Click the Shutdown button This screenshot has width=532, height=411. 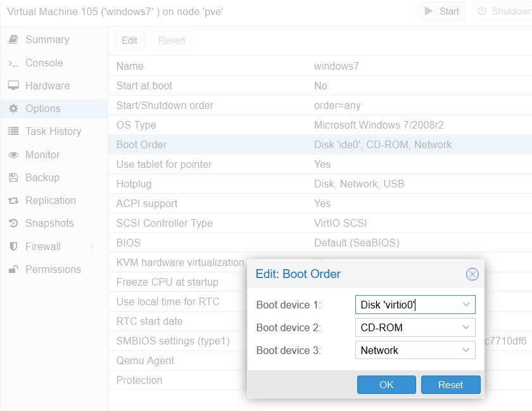pyautogui.click(x=502, y=11)
